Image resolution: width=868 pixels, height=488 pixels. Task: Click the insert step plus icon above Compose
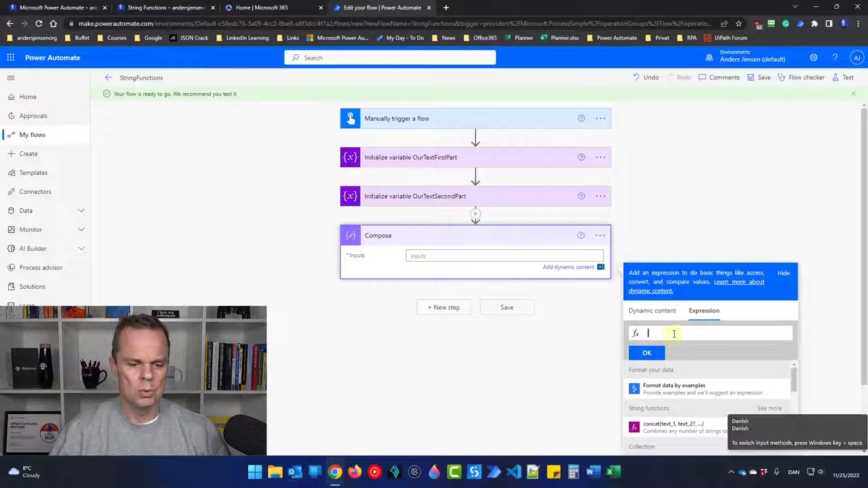click(475, 215)
